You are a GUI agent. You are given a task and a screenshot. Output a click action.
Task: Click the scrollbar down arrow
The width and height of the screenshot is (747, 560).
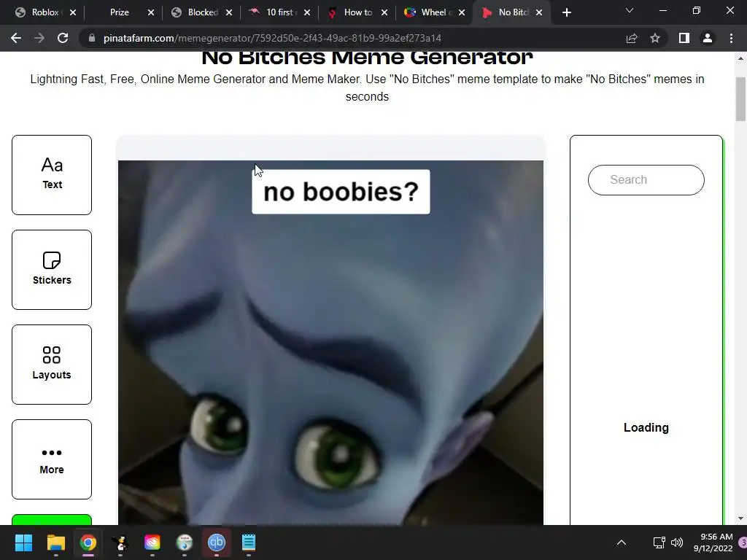pyautogui.click(x=740, y=518)
